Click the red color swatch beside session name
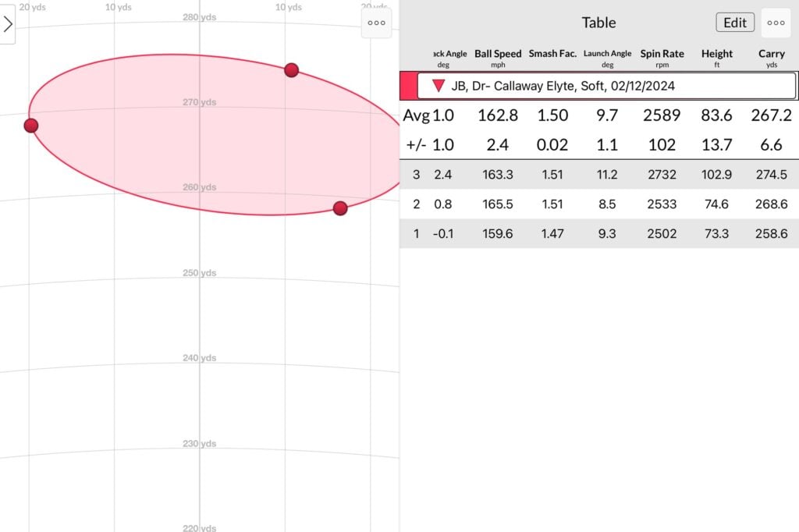This screenshot has height=532, width=799. click(407, 86)
